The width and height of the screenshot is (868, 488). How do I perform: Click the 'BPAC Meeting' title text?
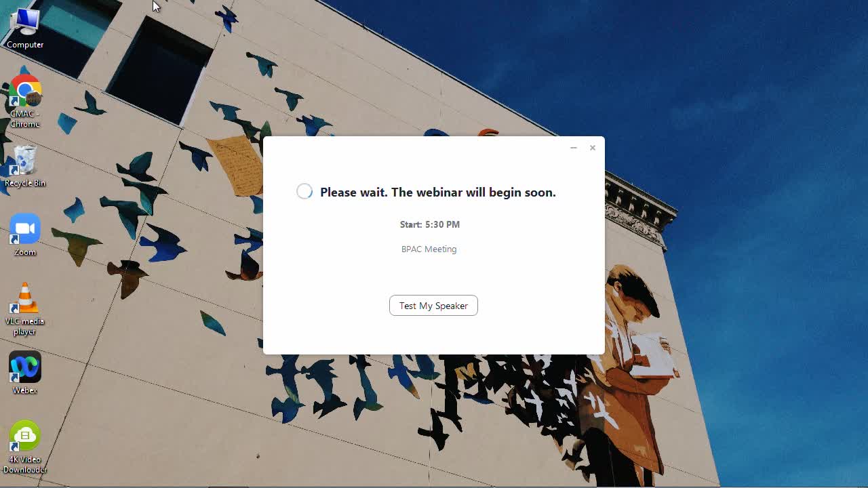(x=429, y=249)
